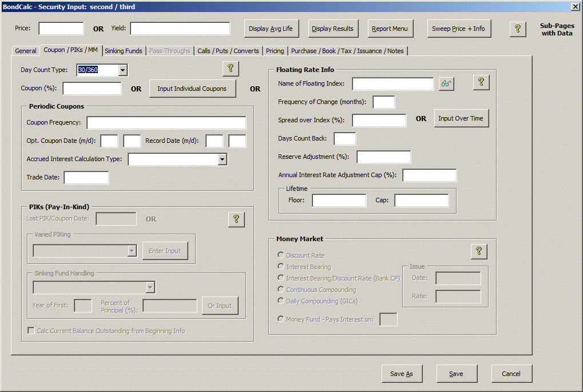
Task: Expand Accrued Interest Calculation Type dropdown
Action: point(223,159)
